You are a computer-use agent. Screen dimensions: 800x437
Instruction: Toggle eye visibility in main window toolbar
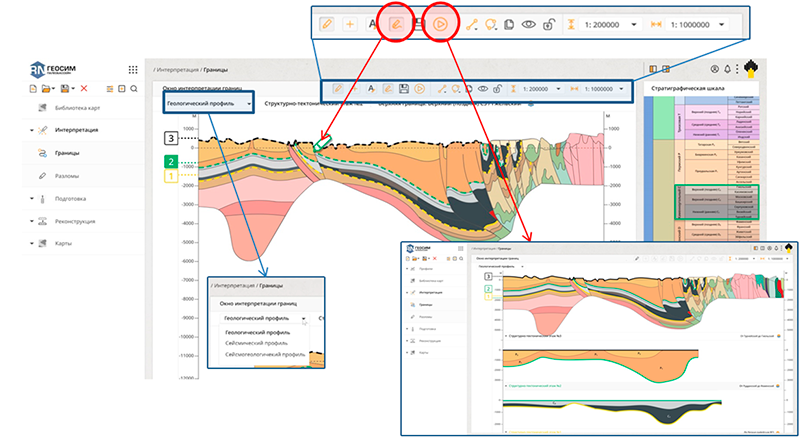pos(483,89)
